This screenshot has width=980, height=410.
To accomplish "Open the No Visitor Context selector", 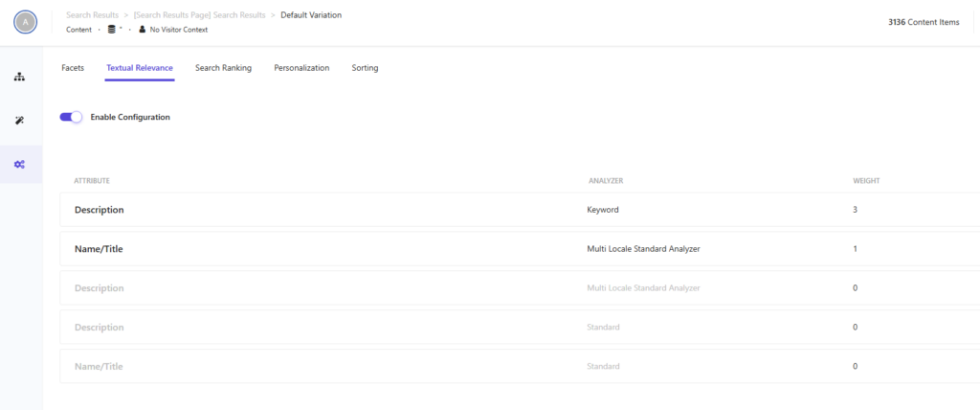I will (x=178, y=30).
